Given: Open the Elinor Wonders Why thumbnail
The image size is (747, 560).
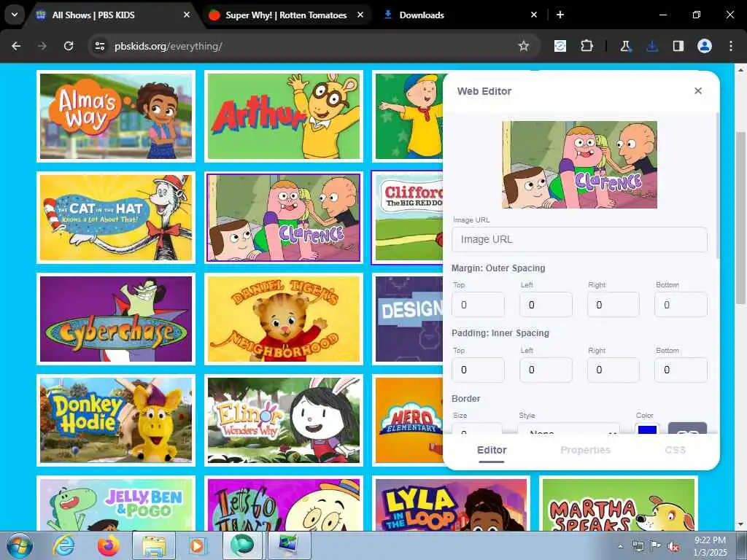Looking at the screenshot, I should pyautogui.click(x=284, y=420).
